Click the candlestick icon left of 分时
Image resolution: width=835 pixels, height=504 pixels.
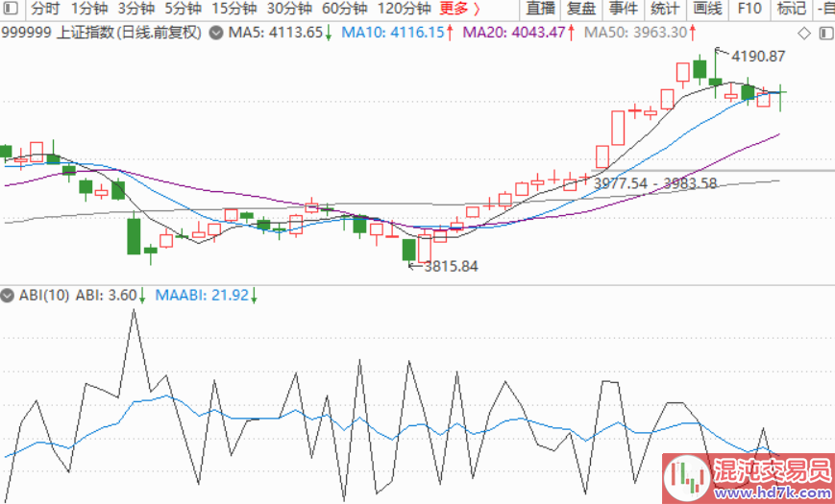click(12, 10)
